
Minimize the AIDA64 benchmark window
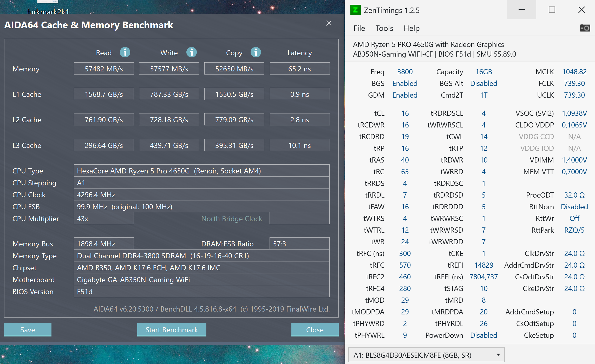tap(298, 23)
